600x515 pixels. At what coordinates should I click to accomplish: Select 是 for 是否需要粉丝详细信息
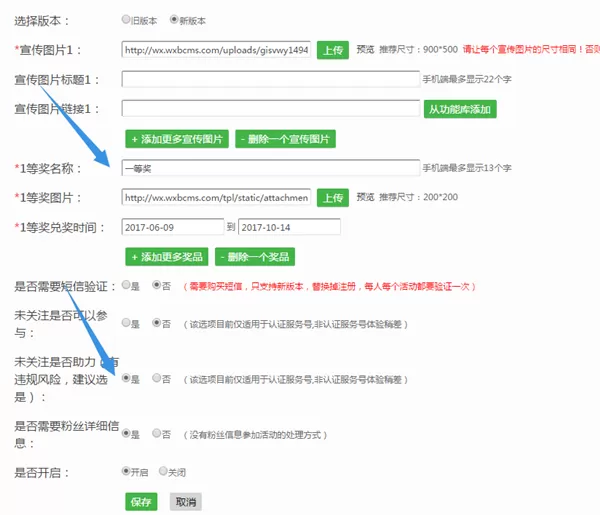coord(126,433)
